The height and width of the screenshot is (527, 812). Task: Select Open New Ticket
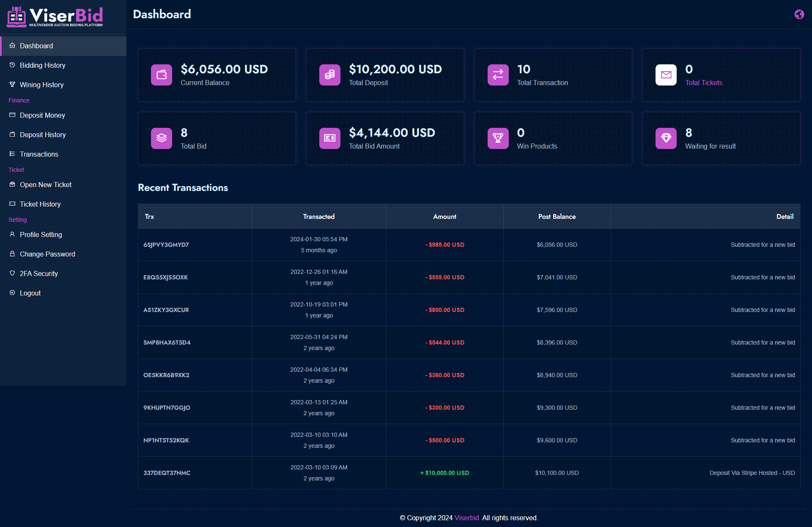click(x=46, y=185)
